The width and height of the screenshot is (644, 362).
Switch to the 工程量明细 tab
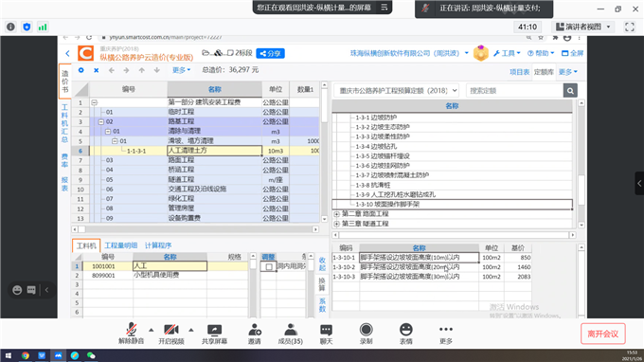(121, 245)
